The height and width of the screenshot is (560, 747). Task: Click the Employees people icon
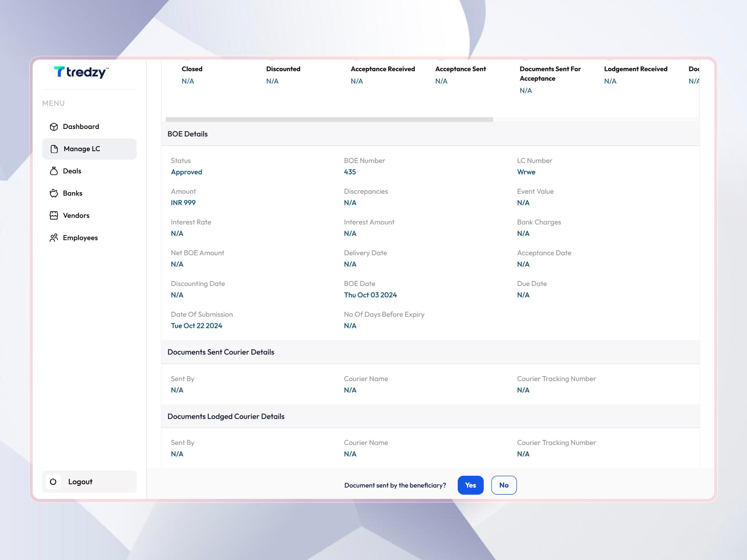[x=54, y=237]
